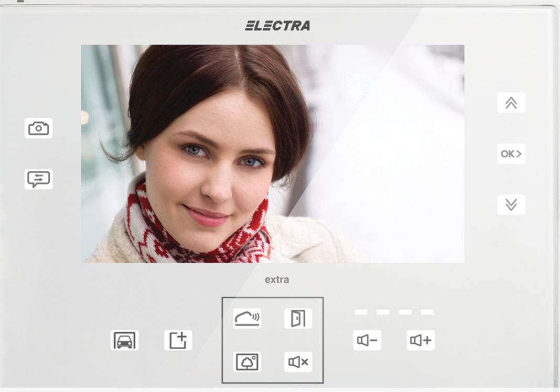Screen dimensions: 560x392
Task: Tap the first volume level indicator bar
Action: click(x=361, y=312)
